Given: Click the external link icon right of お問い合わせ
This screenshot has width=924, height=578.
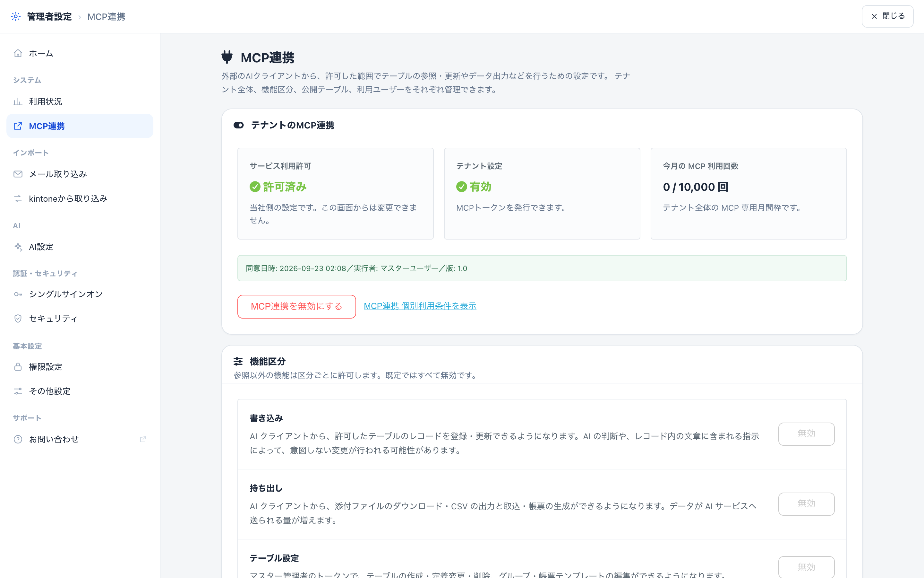Looking at the screenshot, I should coord(143,439).
